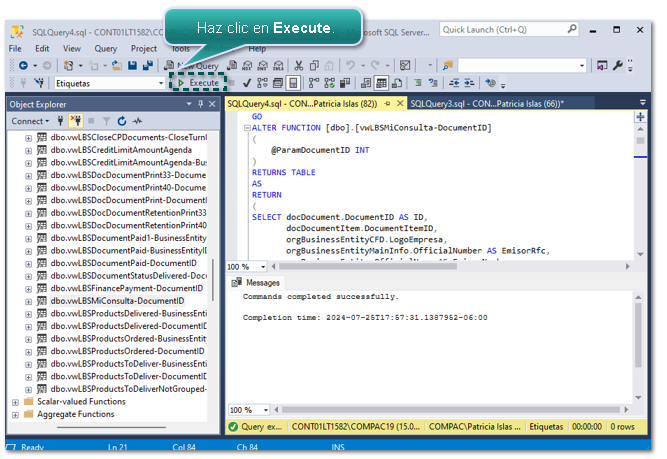The height and width of the screenshot is (459, 667).
Task: Toggle auto-hide pin of Object Explorer
Action: pos(201,104)
